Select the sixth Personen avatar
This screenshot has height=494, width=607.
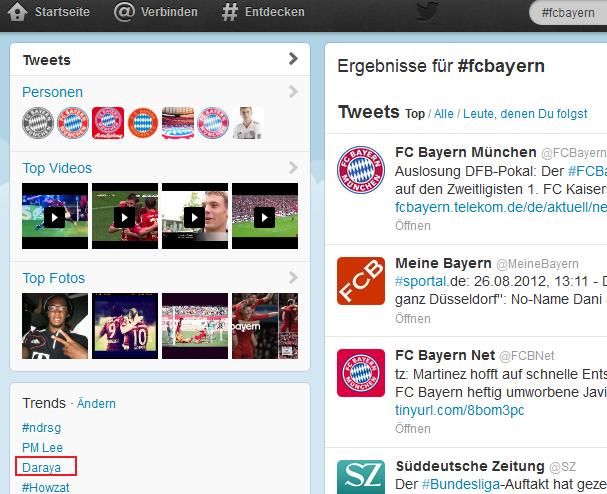point(213,123)
